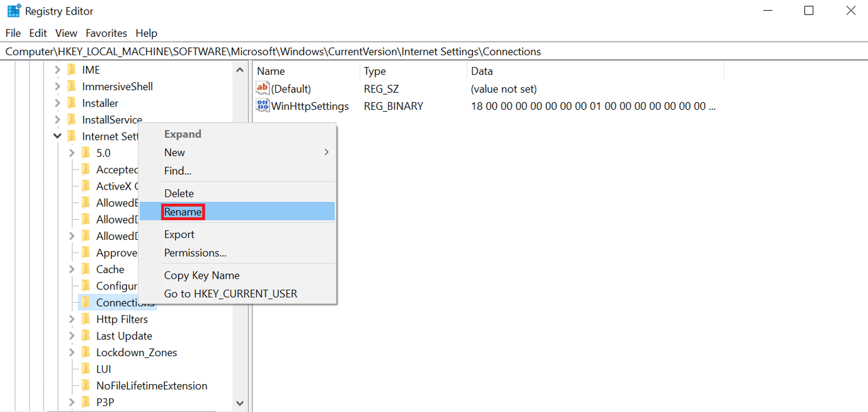Click the folder icon next to Http Filters
The image size is (868, 412).
pos(87,319)
